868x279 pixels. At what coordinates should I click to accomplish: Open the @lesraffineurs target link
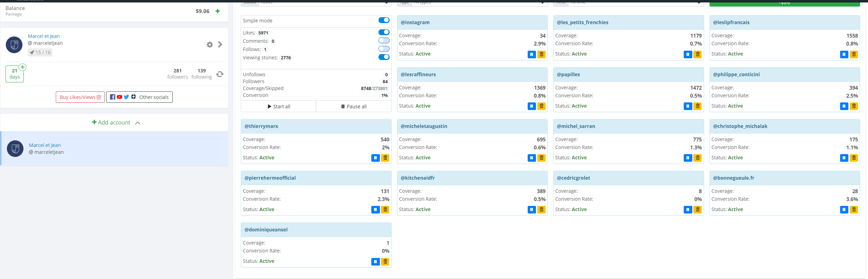click(418, 74)
